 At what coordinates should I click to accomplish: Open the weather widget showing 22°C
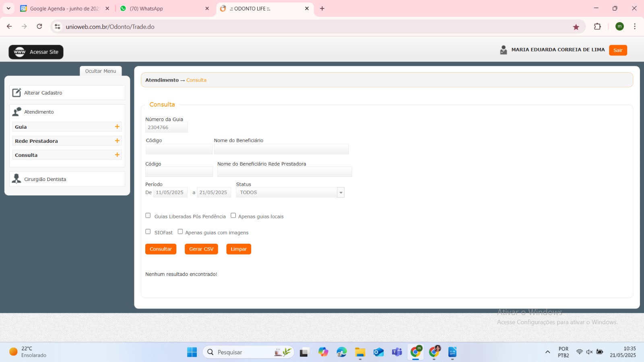coord(28,352)
